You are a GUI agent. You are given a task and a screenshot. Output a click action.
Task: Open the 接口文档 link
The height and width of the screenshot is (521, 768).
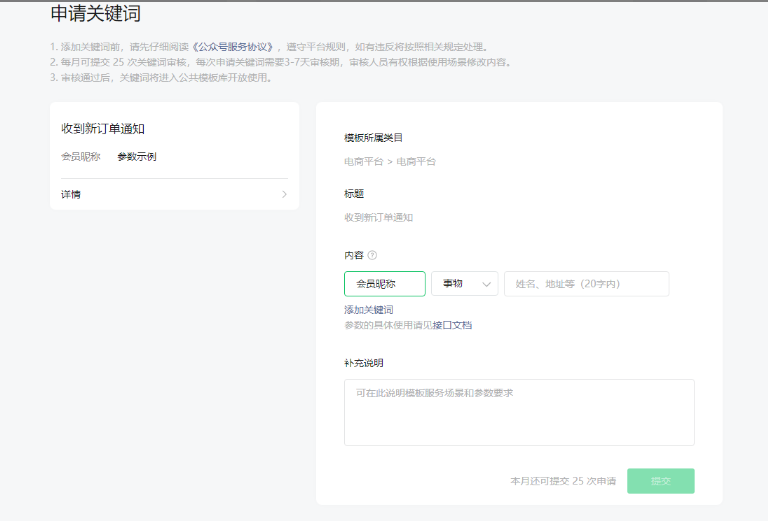pyautogui.click(x=452, y=325)
